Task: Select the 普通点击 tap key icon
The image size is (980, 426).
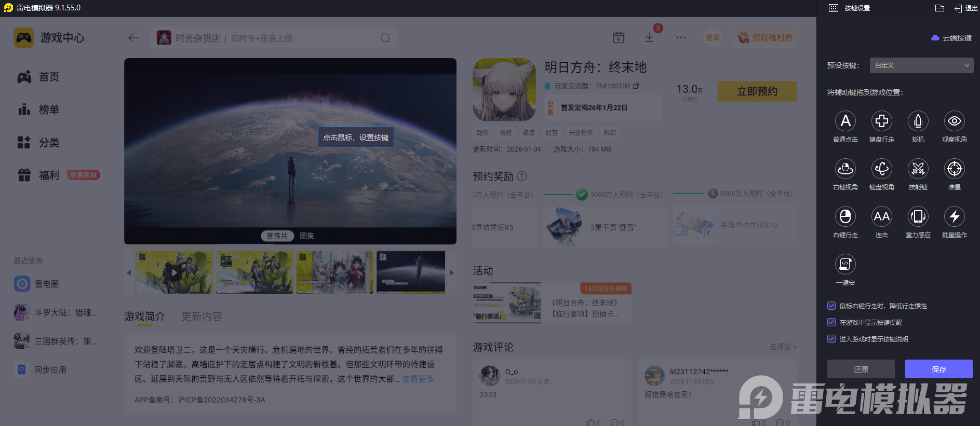Action: coord(845,121)
